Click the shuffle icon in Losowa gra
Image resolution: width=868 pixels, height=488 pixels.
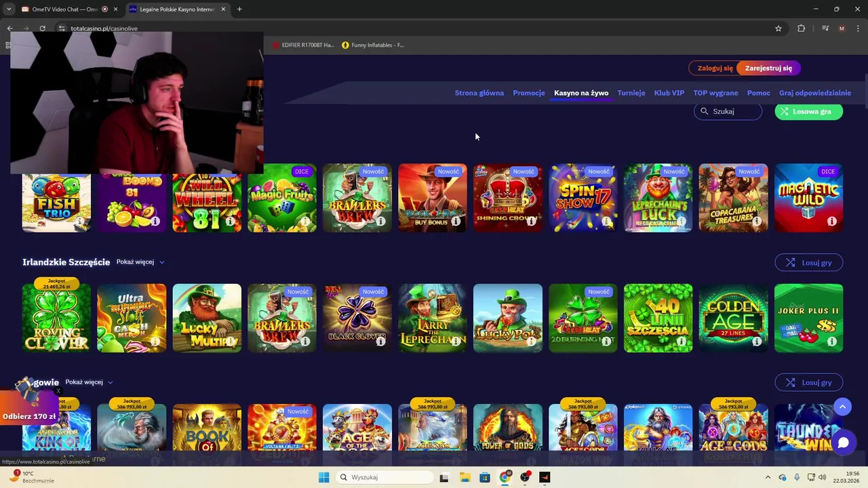785,111
